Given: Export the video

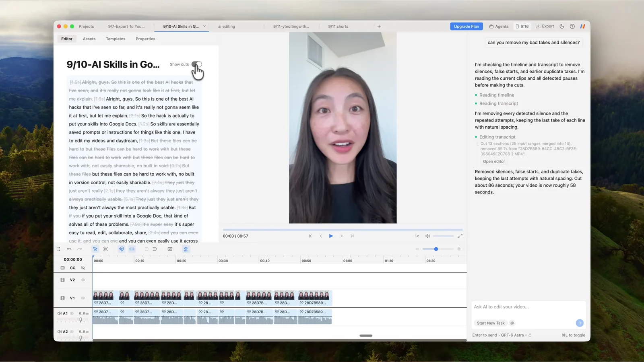Looking at the screenshot, I should pos(545,27).
